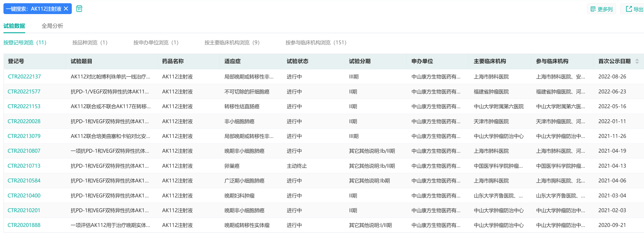Click the 试验题目 column header

click(x=81, y=61)
